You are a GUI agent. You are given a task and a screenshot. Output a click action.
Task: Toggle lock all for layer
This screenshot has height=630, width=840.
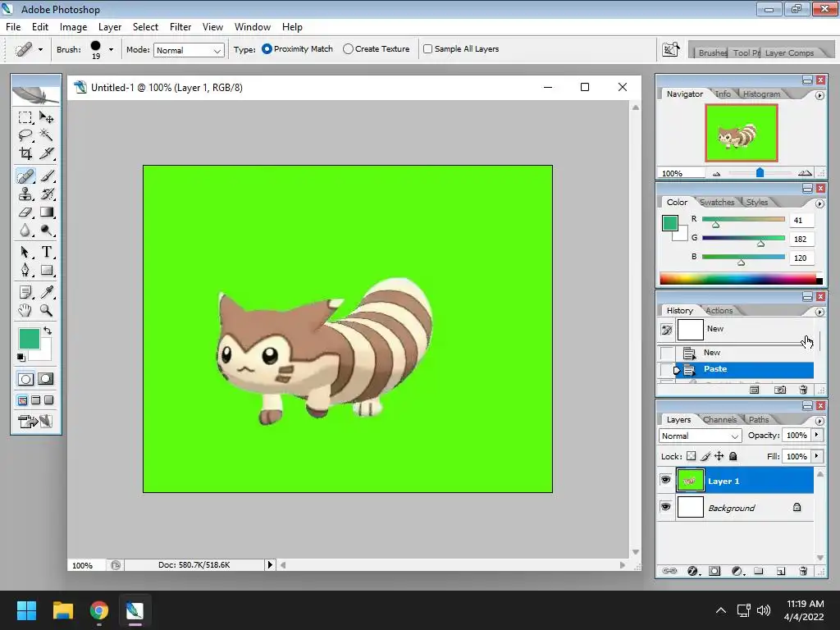tap(733, 456)
